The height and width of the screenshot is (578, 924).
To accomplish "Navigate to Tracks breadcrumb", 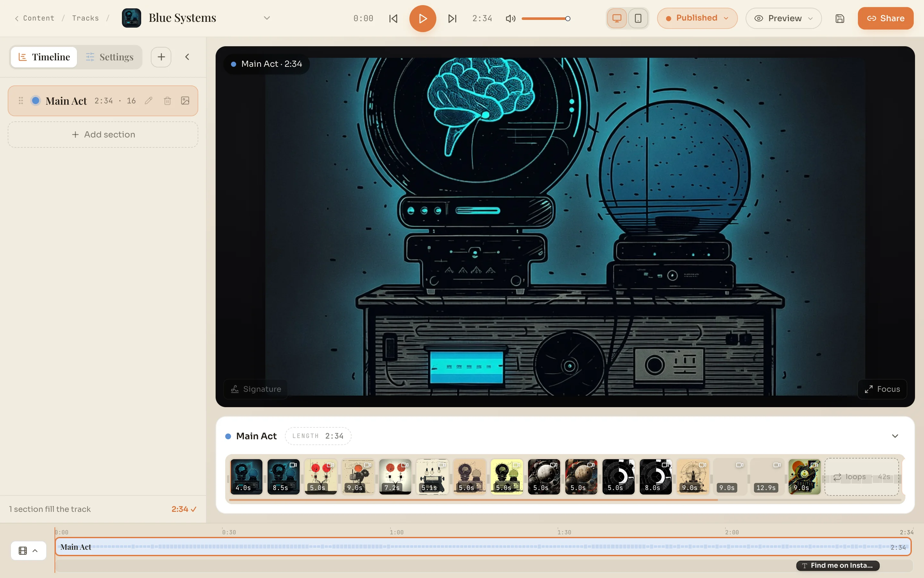I will tap(86, 18).
